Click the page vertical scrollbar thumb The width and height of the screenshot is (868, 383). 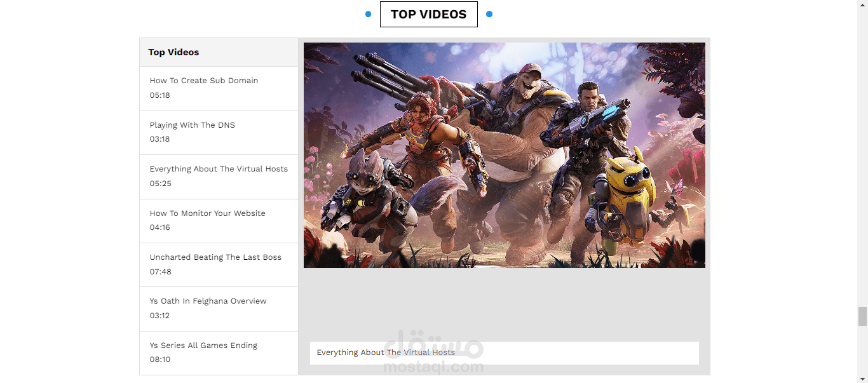click(x=862, y=316)
